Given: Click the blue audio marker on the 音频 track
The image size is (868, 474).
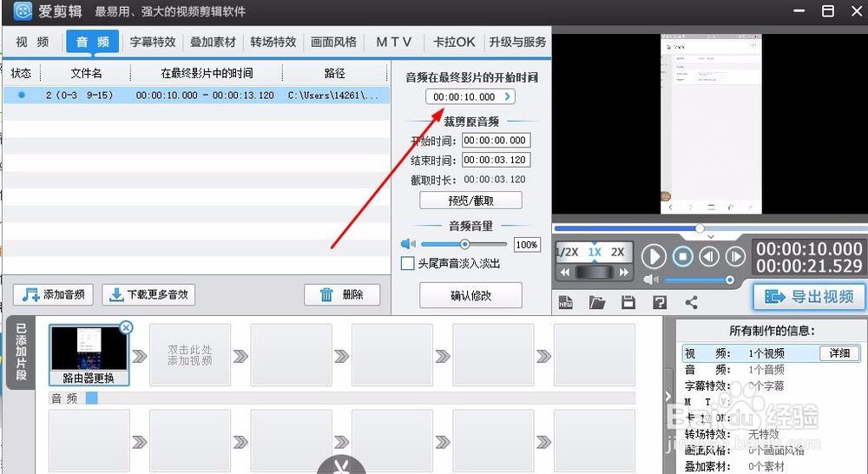Looking at the screenshot, I should point(92,398).
